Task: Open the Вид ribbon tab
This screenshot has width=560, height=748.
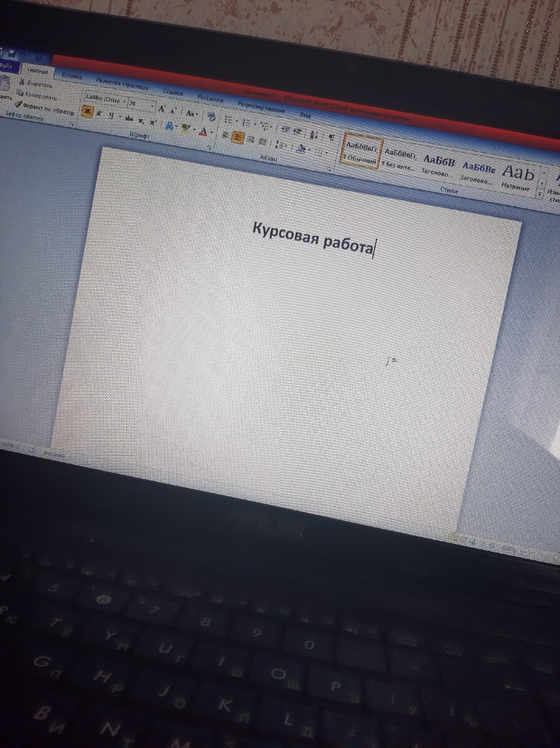Action: click(x=304, y=113)
